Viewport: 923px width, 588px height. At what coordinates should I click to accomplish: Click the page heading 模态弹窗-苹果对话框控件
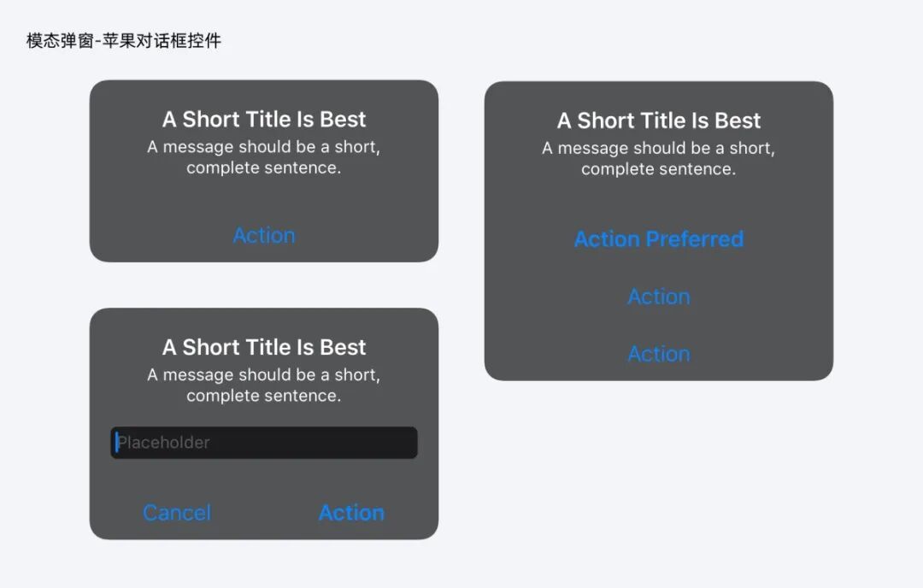coord(124,41)
